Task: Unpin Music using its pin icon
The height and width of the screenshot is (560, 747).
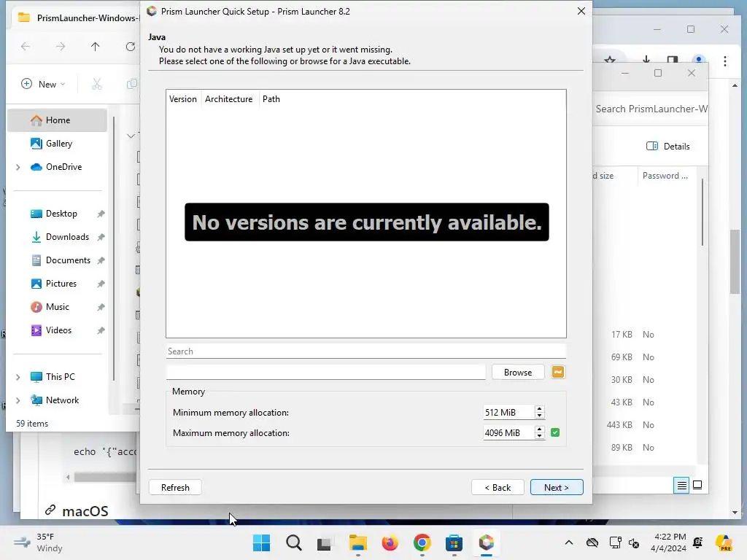Action: pos(101,307)
